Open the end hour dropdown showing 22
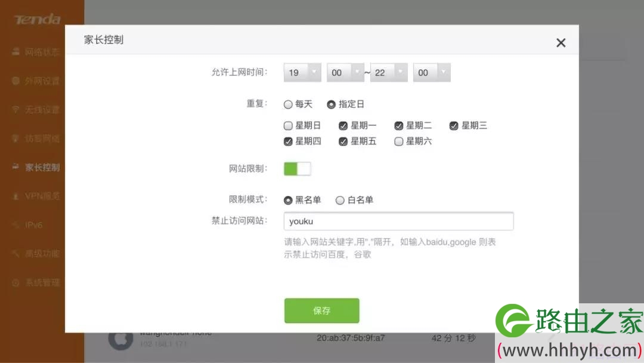This screenshot has width=644, height=363. [x=388, y=72]
